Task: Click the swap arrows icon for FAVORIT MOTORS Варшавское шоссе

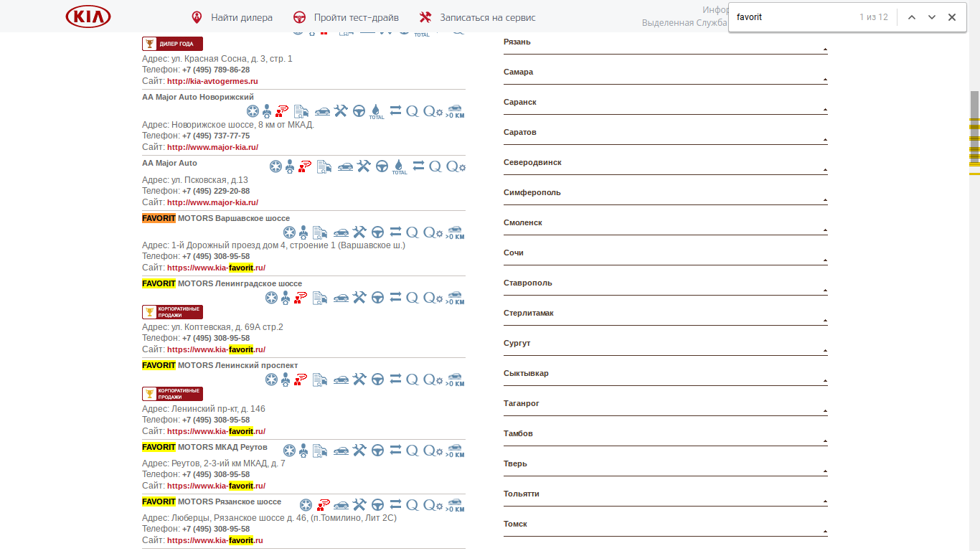Action: pyautogui.click(x=395, y=232)
